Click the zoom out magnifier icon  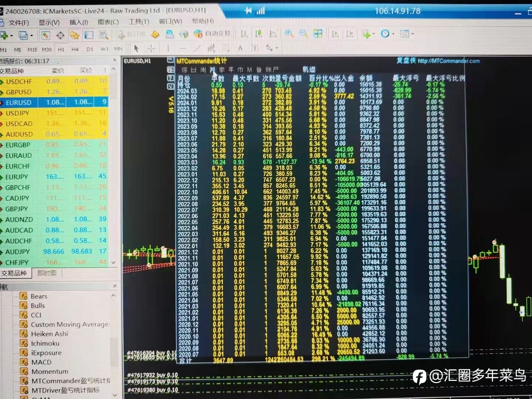(x=303, y=34)
